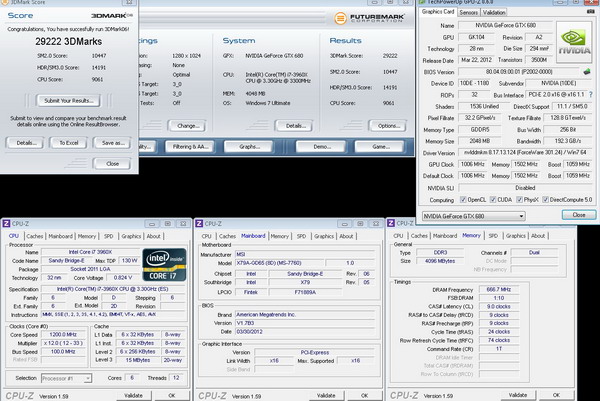
Task: Click the Filtering & AA button
Action: [x=191, y=147]
